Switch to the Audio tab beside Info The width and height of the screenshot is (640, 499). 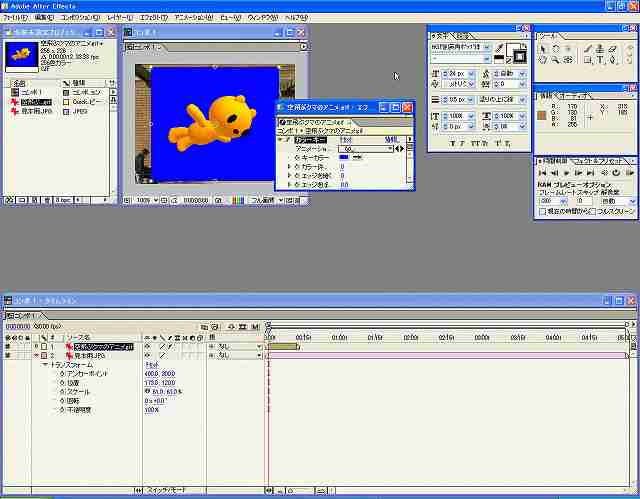574,96
